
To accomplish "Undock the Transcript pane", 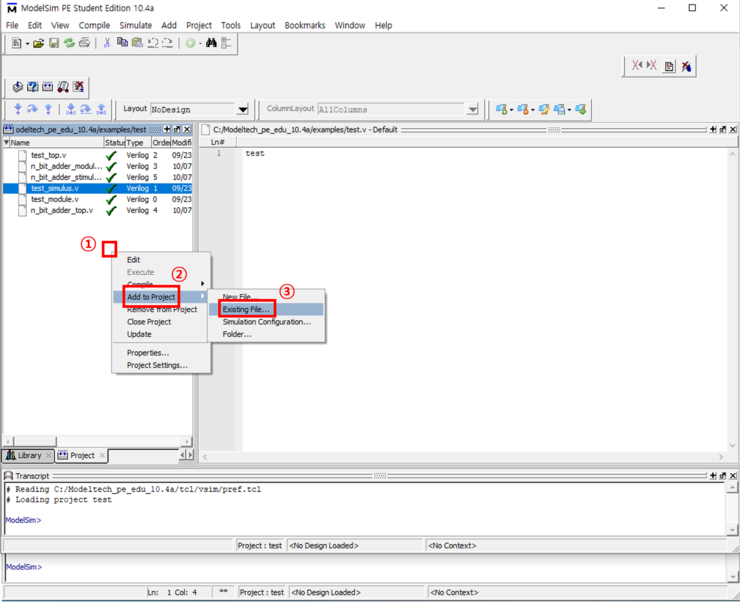I will 723,476.
